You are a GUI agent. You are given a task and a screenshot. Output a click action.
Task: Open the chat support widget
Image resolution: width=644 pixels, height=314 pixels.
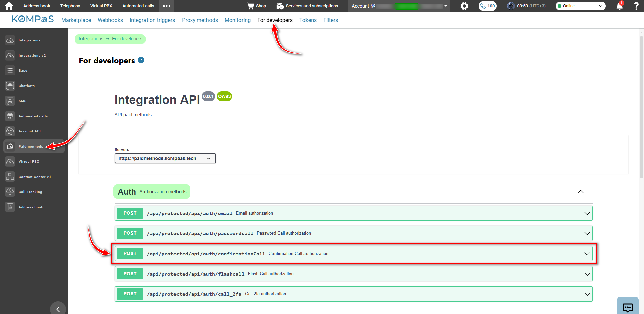pos(628,306)
